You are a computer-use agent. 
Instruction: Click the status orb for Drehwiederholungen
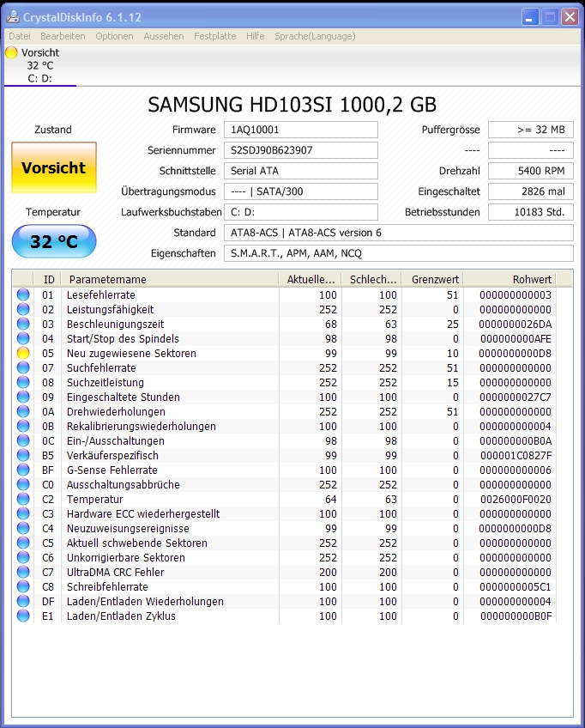(23, 411)
